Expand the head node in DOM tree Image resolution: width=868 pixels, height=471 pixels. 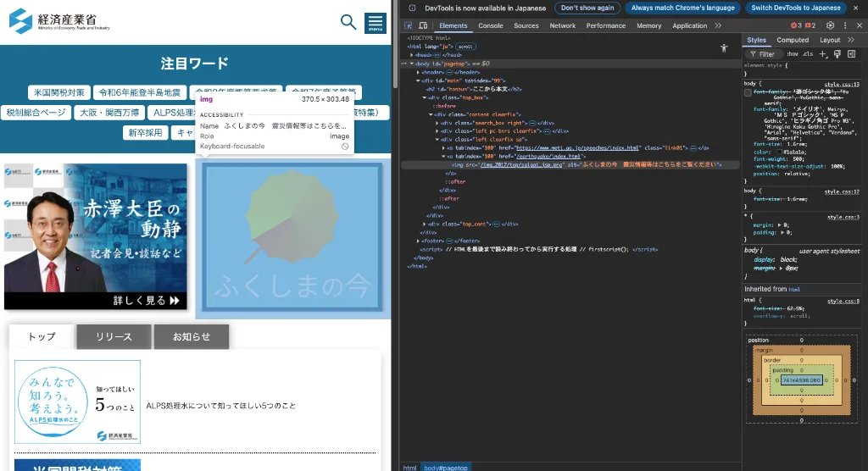click(x=411, y=55)
